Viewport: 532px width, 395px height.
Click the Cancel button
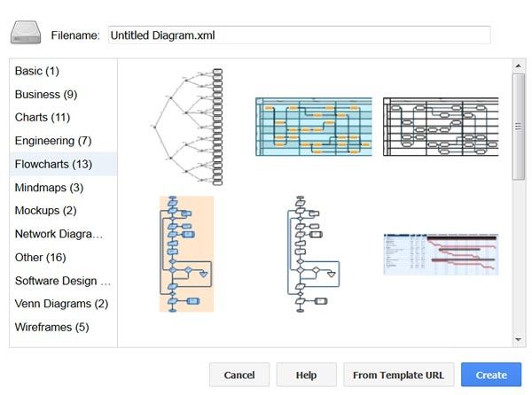tap(239, 375)
